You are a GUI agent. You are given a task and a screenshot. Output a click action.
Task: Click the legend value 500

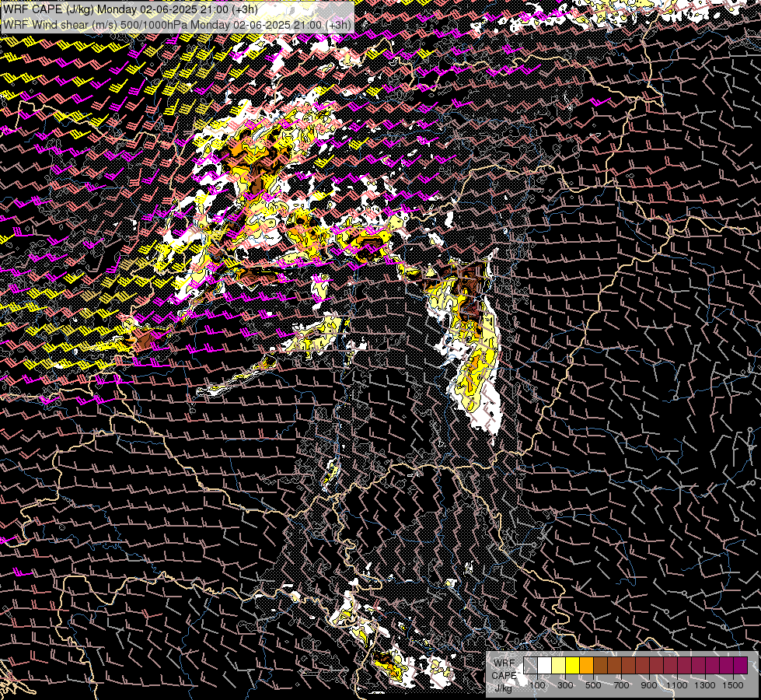point(593,685)
